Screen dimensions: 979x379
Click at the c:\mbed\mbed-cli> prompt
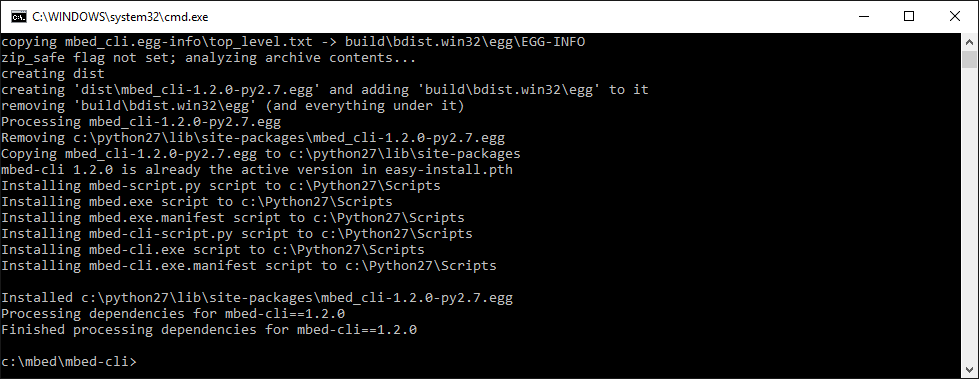click(68, 362)
